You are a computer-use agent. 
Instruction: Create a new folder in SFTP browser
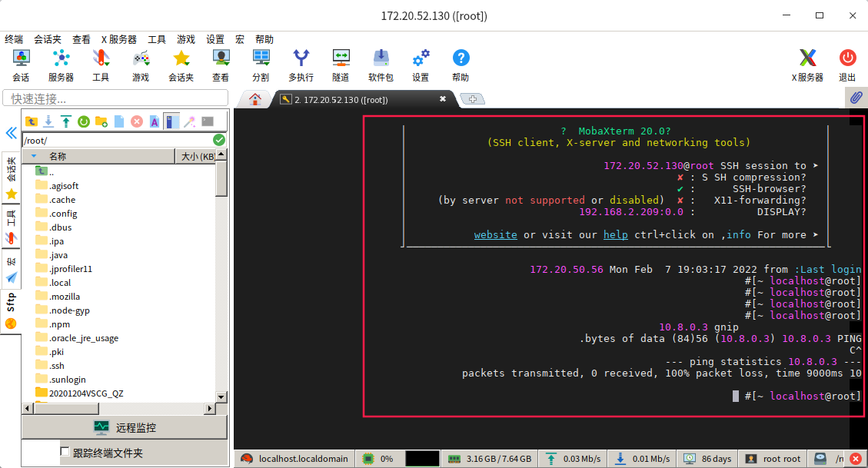[x=101, y=121]
